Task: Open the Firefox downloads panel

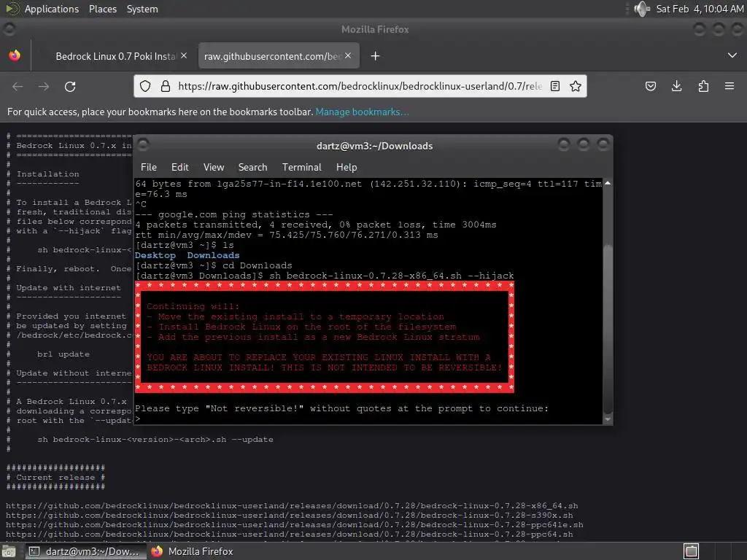Action: (x=676, y=86)
